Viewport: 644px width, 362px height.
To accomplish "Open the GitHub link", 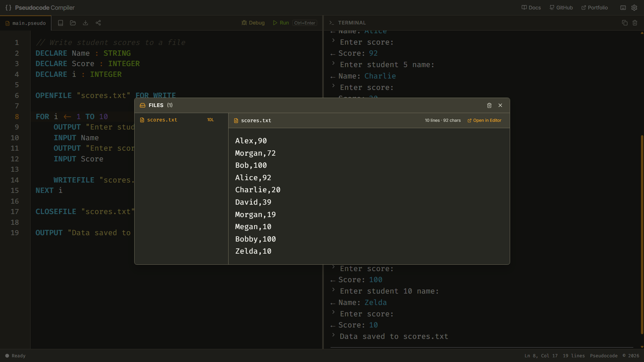I will click(561, 8).
